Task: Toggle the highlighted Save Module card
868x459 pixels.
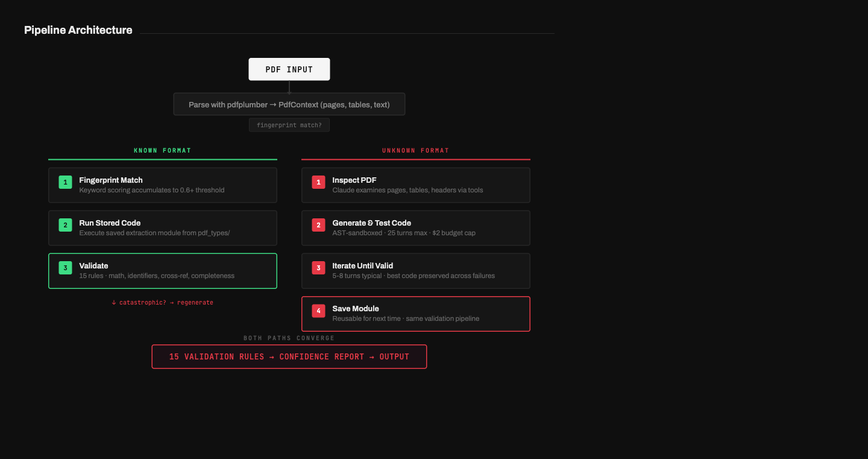Action: [x=415, y=314]
